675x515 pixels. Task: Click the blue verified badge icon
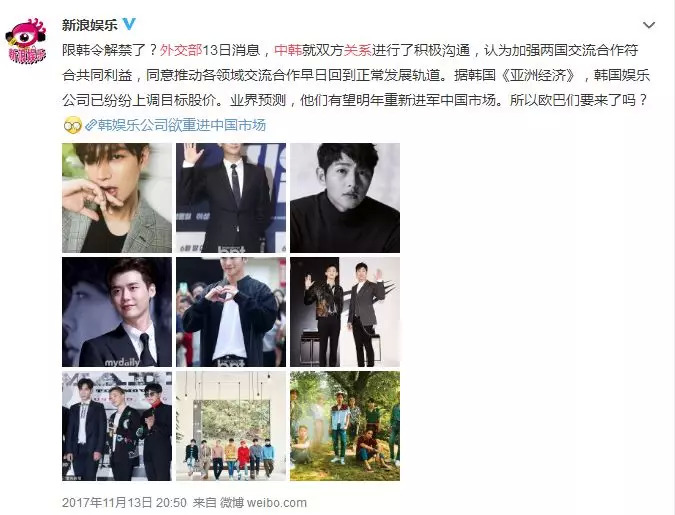coord(129,24)
